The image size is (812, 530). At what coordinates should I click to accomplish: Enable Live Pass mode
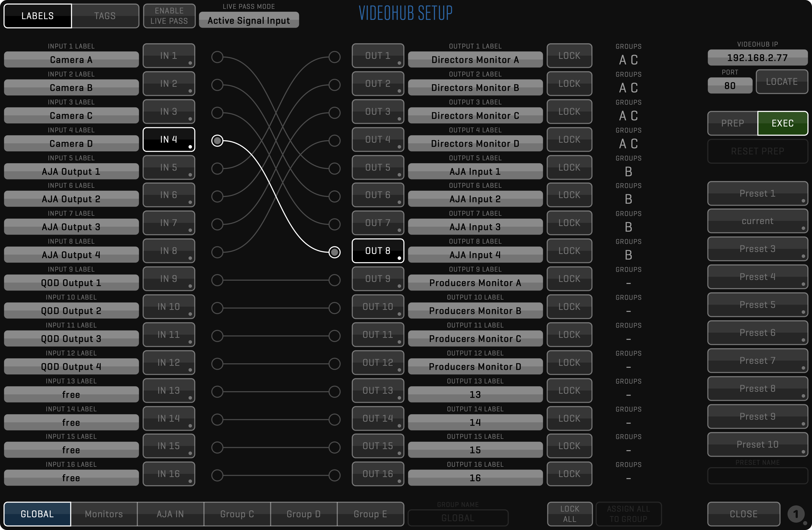pyautogui.click(x=169, y=16)
